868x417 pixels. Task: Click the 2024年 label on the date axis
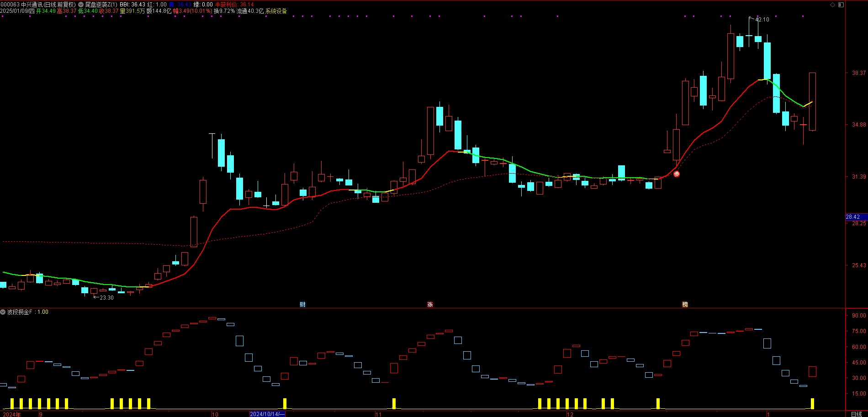pos(11,414)
